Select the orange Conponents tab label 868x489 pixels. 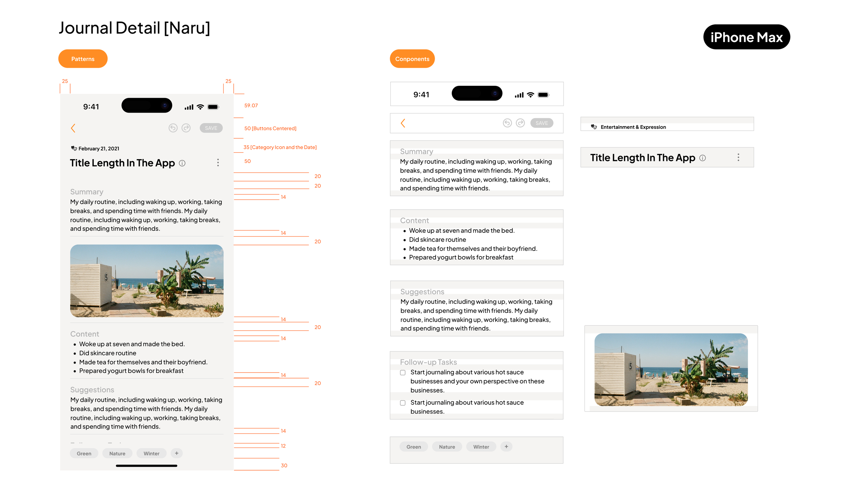coord(412,59)
